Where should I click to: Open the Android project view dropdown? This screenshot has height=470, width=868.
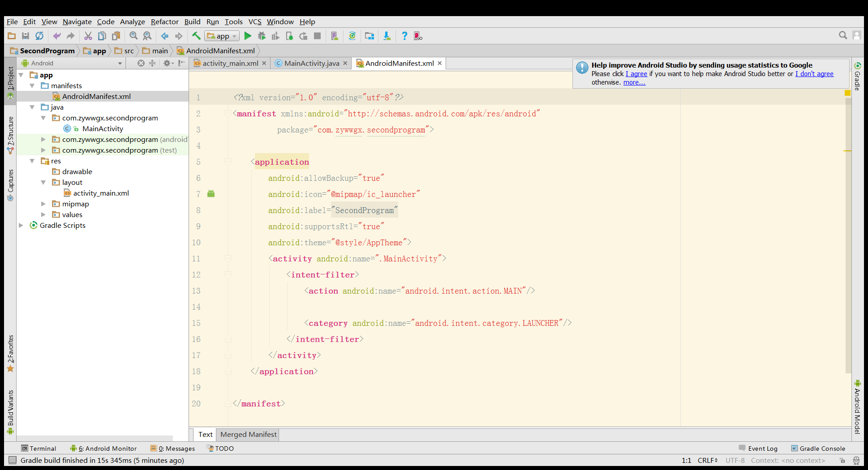tap(72, 63)
